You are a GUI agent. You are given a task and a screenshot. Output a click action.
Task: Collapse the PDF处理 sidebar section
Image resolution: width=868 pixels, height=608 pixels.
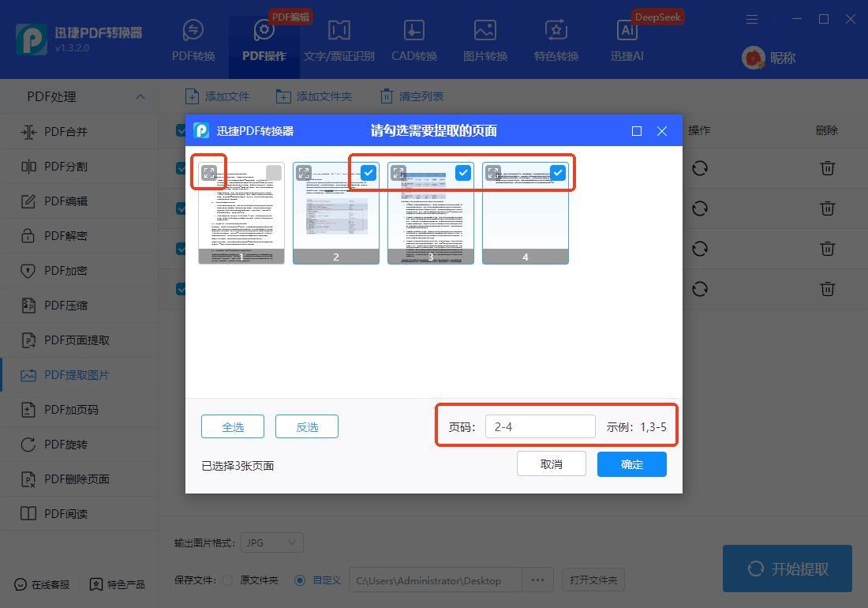[140, 96]
